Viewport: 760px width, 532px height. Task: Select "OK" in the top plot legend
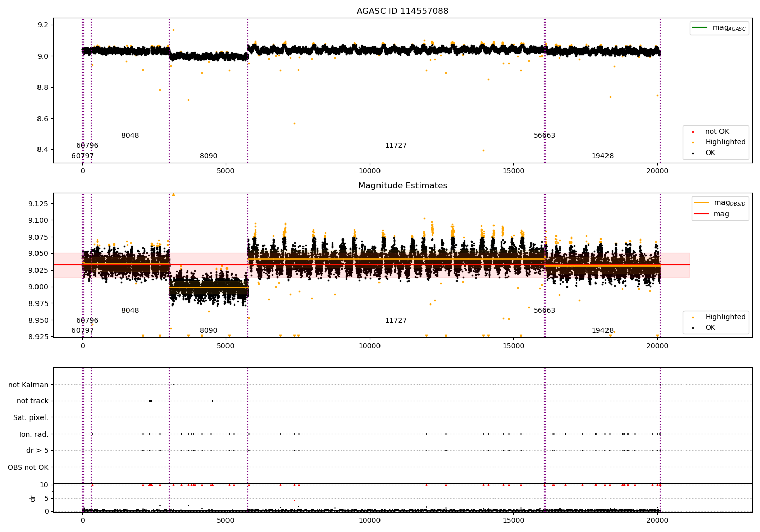(x=710, y=153)
